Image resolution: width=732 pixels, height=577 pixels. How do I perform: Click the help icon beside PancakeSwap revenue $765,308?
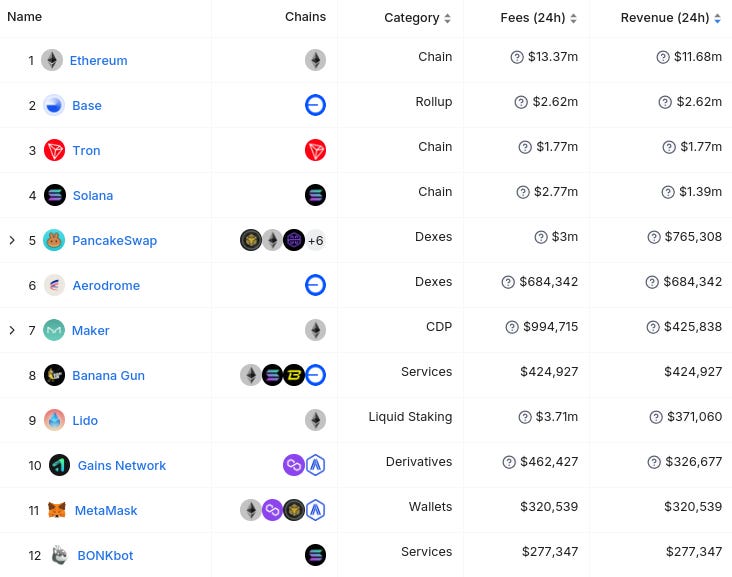[x=654, y=237]
